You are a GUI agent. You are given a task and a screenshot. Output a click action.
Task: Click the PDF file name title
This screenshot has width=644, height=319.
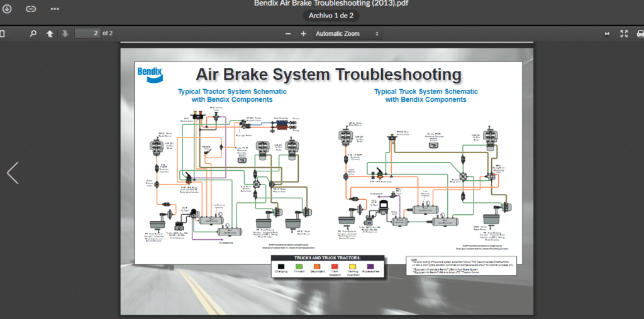click(x=331, y=3)
